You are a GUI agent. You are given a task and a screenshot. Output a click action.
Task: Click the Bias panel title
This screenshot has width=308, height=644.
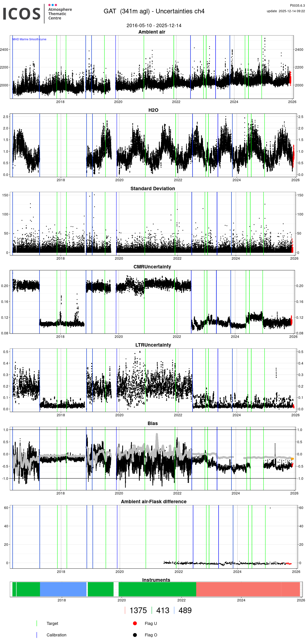(x=153, y=423)
